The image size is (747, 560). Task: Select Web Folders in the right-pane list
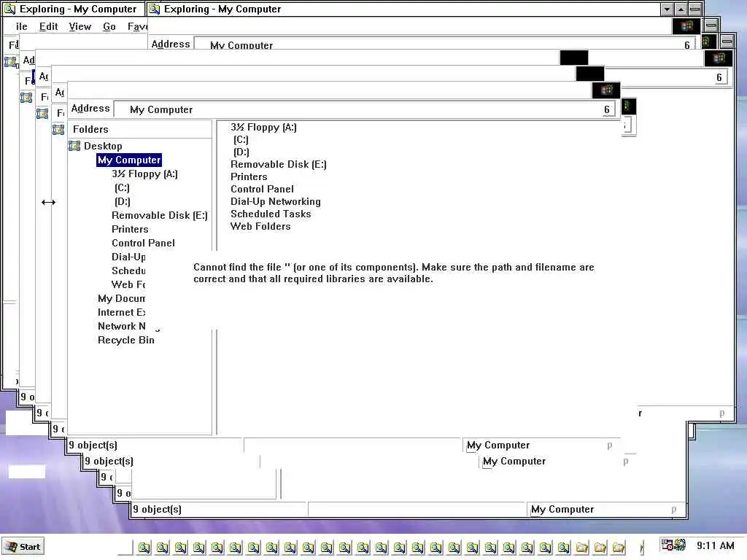[260, 226]
